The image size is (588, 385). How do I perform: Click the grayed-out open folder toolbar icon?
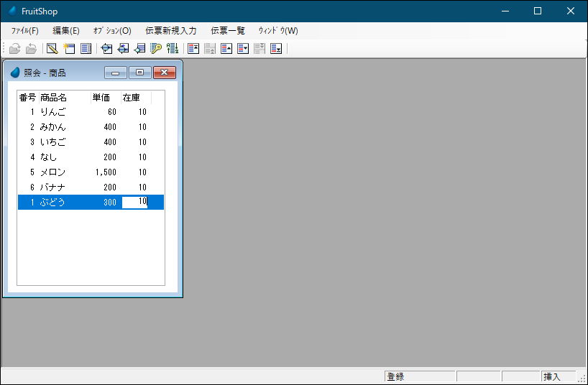[x=14, y=49]
